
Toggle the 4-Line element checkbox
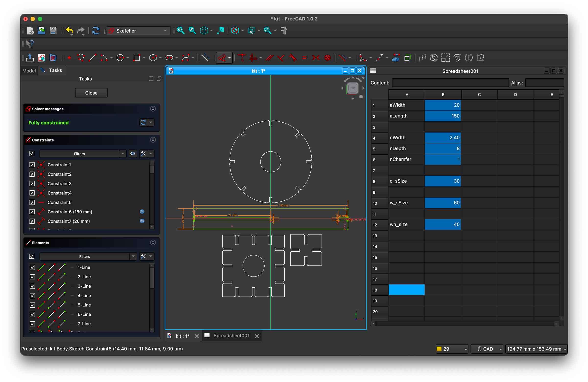tap(32, 295)
